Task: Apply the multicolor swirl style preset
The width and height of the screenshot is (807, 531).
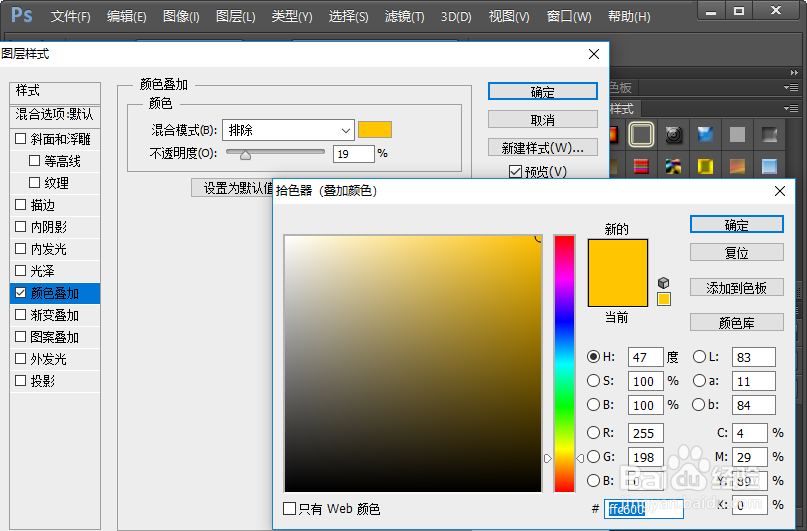Action: [x=673, y=166]
